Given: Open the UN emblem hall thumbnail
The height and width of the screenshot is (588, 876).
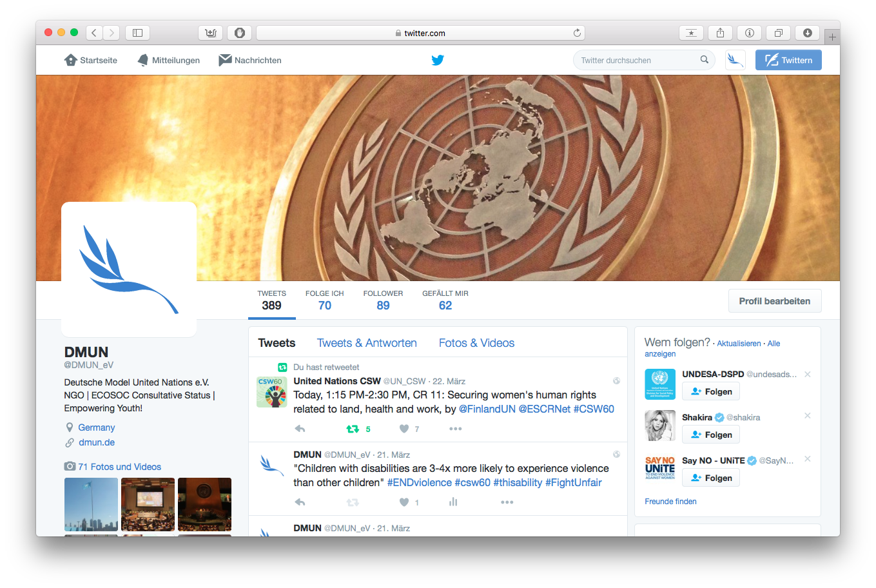Looking at the screenshot, I should (x=204, y=504).
